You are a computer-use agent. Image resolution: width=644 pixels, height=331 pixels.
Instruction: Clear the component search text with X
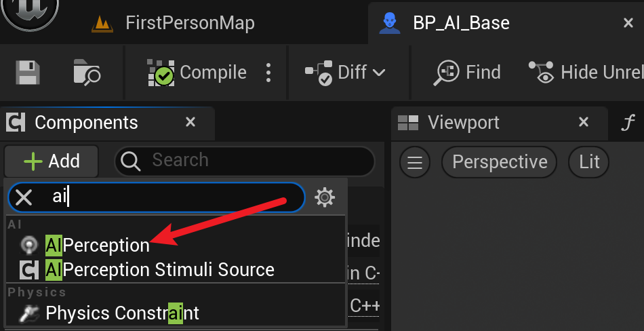[x=24, y=197]
